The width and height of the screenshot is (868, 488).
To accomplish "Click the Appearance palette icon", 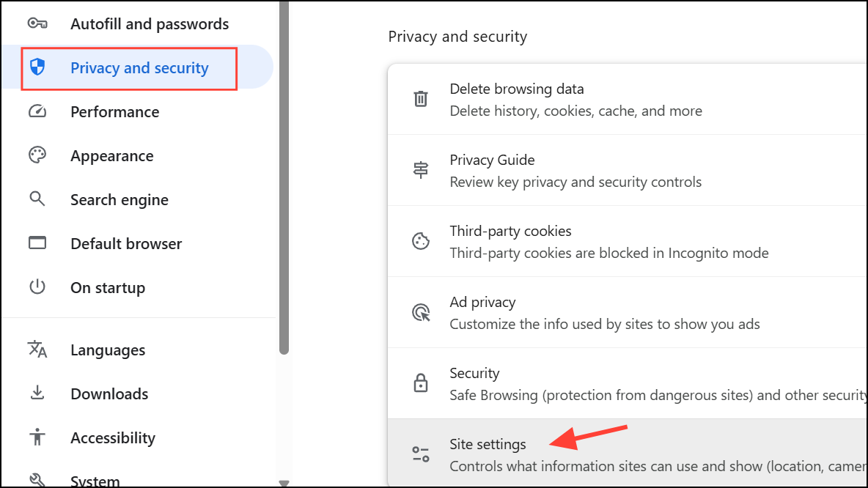I will [x=37, y=155].
